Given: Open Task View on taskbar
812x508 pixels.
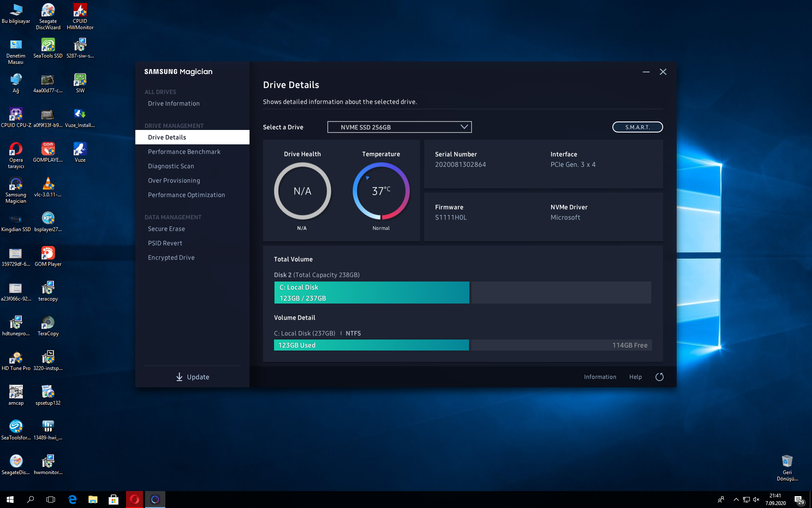Looking at the screenshot, I should click(x=51, y=500).
